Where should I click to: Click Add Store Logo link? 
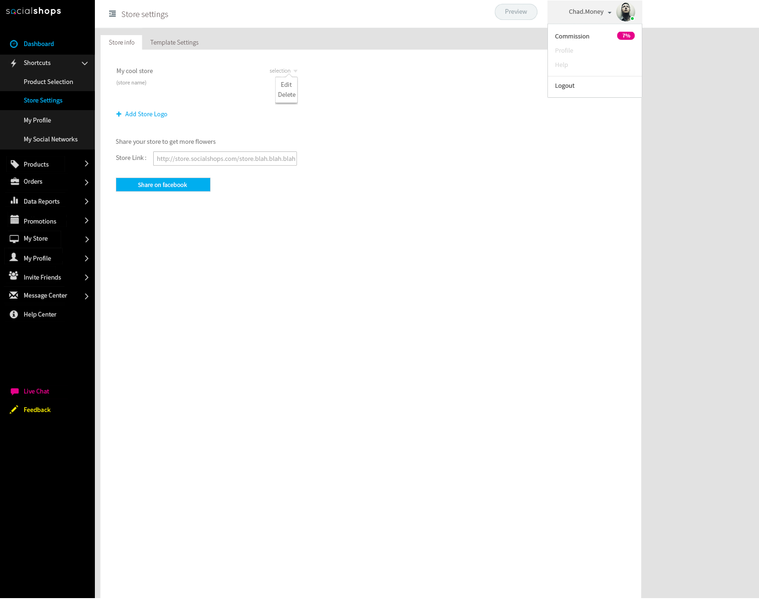coord(146,114)
